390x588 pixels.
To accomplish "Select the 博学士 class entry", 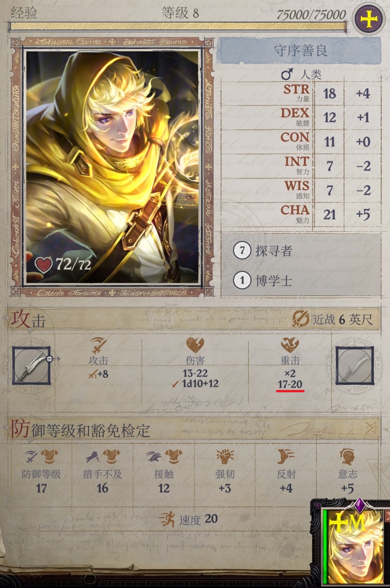I will click(x=301, y=280).
